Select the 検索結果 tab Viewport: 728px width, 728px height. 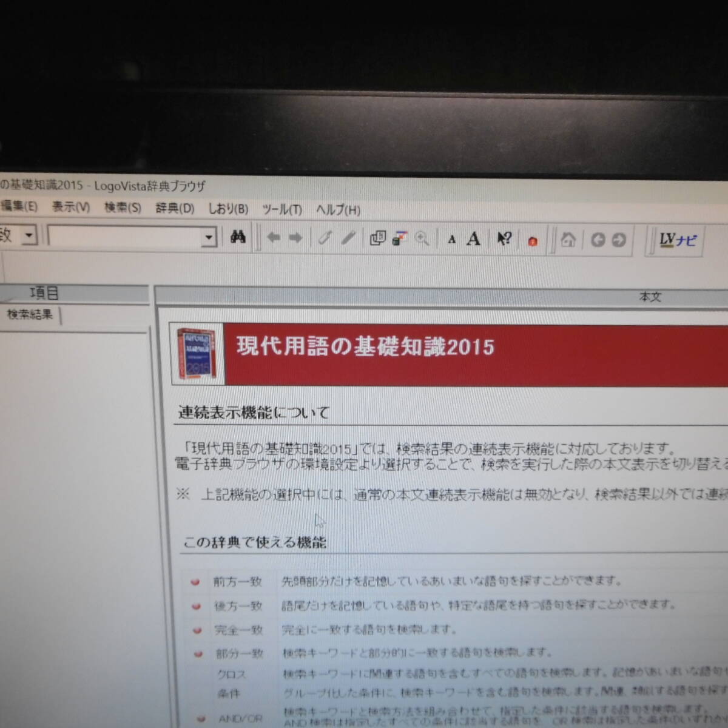pyautogui.click(x=30, y=315)
